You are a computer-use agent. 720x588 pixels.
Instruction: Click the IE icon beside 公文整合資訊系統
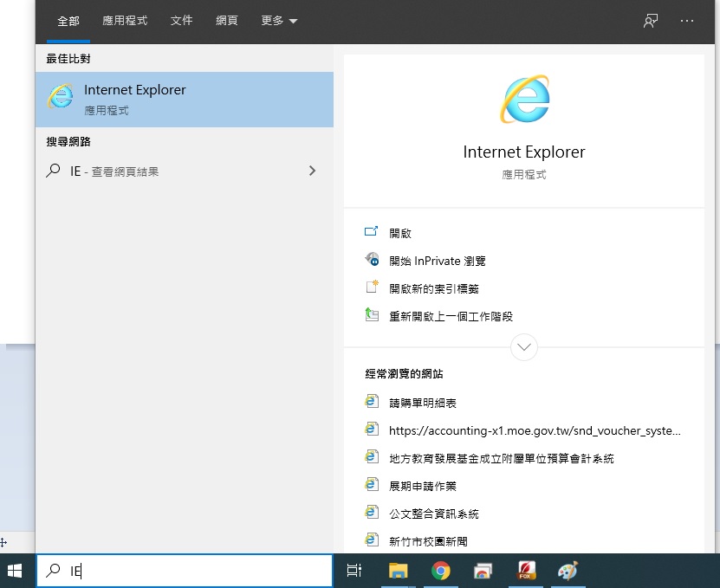[372, 513]
